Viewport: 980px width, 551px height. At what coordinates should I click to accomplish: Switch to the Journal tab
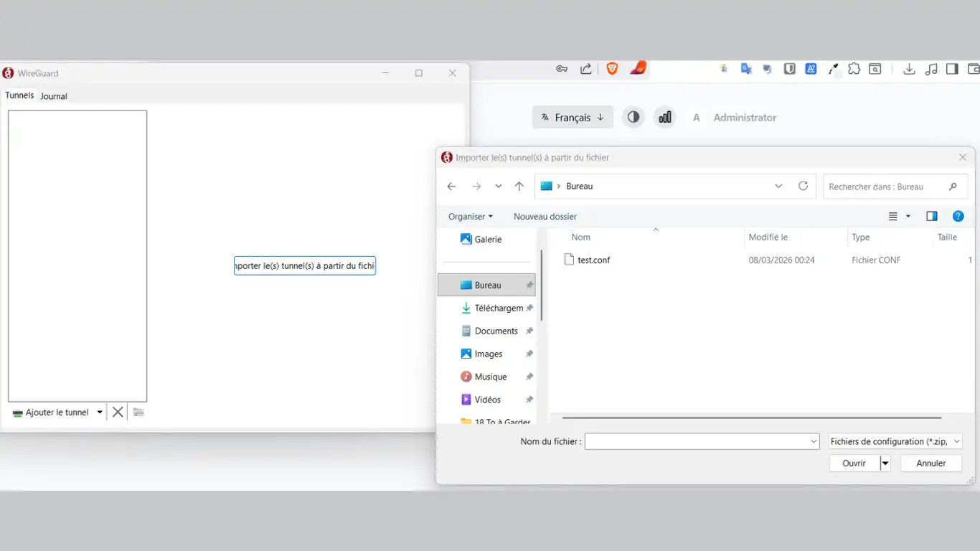click(x=54, y=96)
